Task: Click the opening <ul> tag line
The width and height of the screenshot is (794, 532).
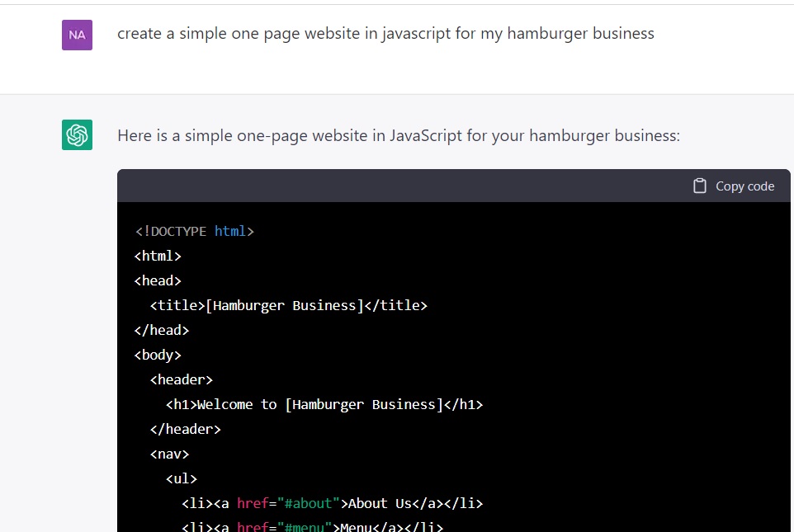Action: pos(182,479)
